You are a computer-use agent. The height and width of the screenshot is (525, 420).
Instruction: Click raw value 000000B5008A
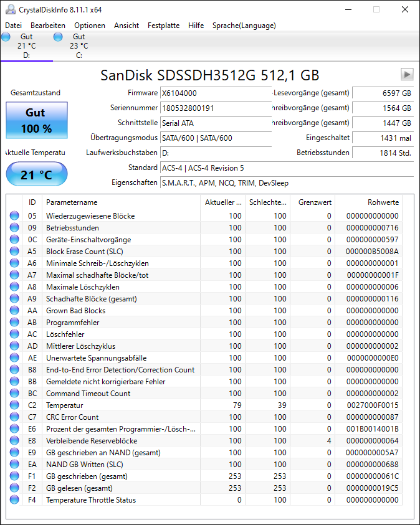pyautogui.click(x=373, y=251)
